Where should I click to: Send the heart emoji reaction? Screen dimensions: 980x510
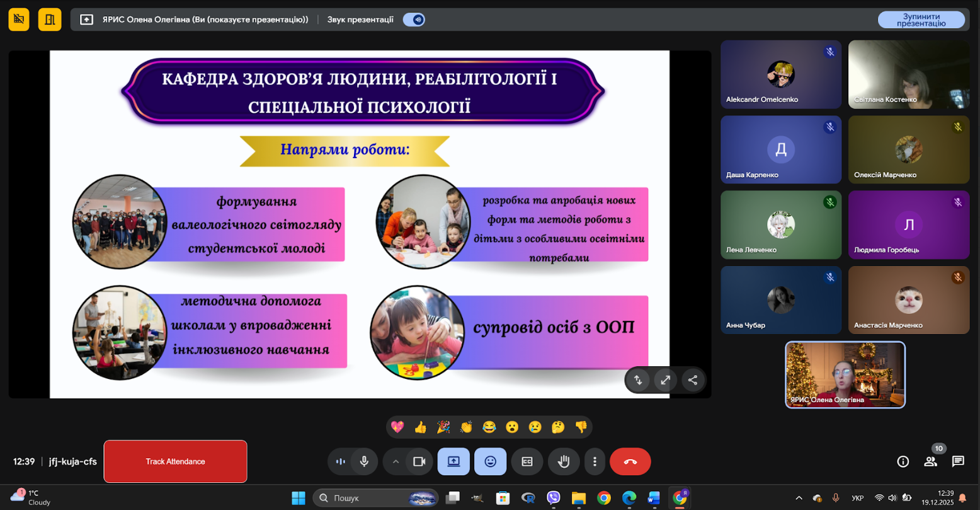point(397,427)
